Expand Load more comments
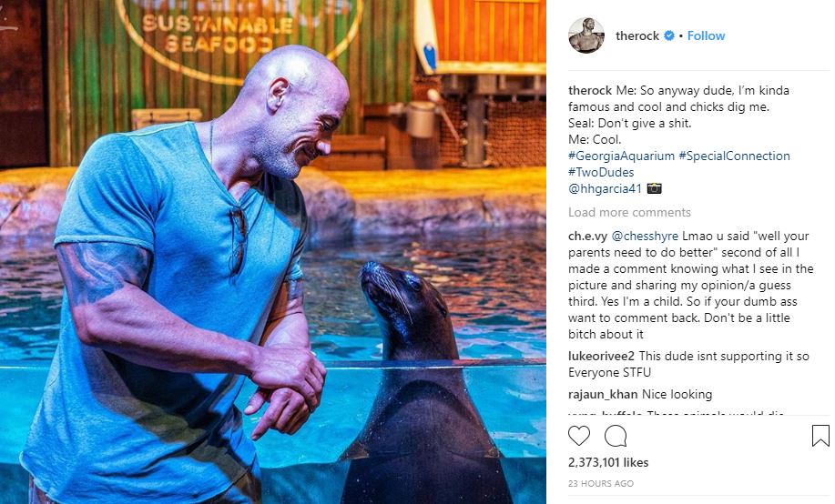Image resolution: width=835 pixels, height=504 pixels. (629, 212)
